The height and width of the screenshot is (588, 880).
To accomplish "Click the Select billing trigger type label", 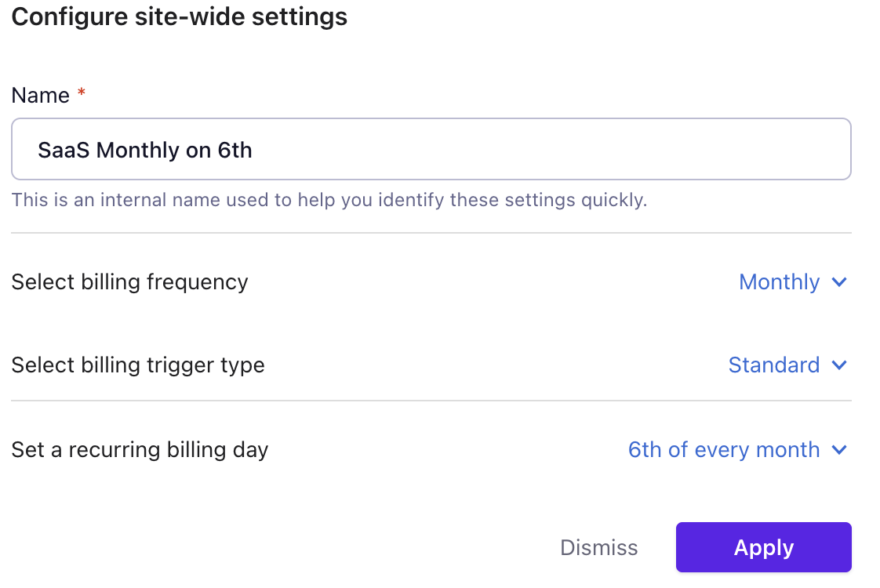I will (x=138, y=365).
